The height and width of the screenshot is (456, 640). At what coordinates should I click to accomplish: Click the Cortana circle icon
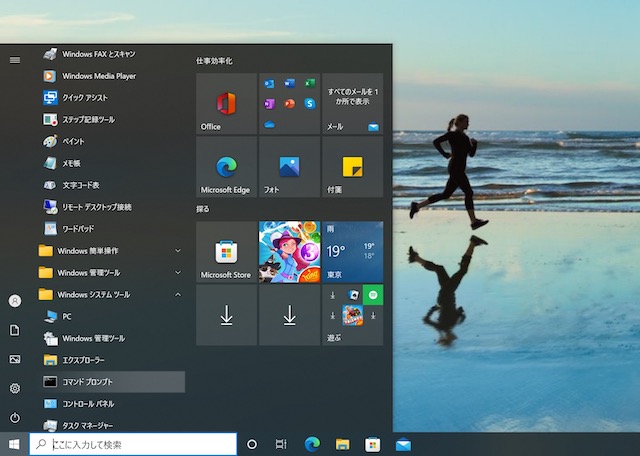click(252, 444)
